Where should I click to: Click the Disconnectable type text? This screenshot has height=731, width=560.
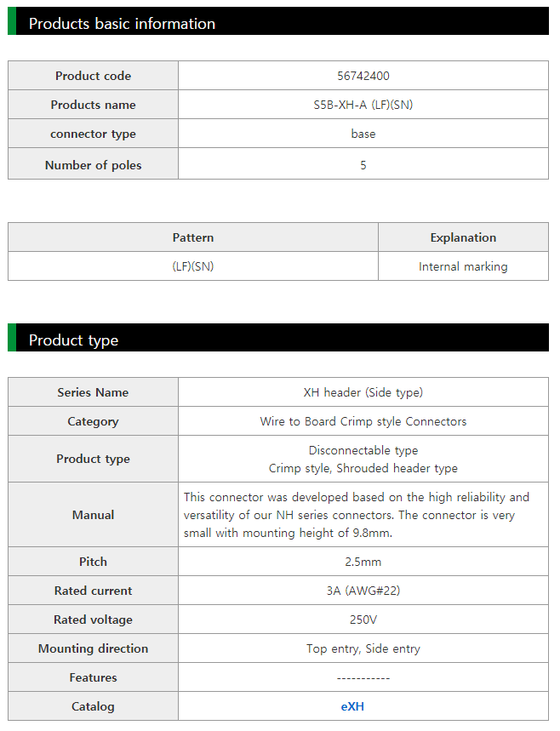(x=363, y=450)
